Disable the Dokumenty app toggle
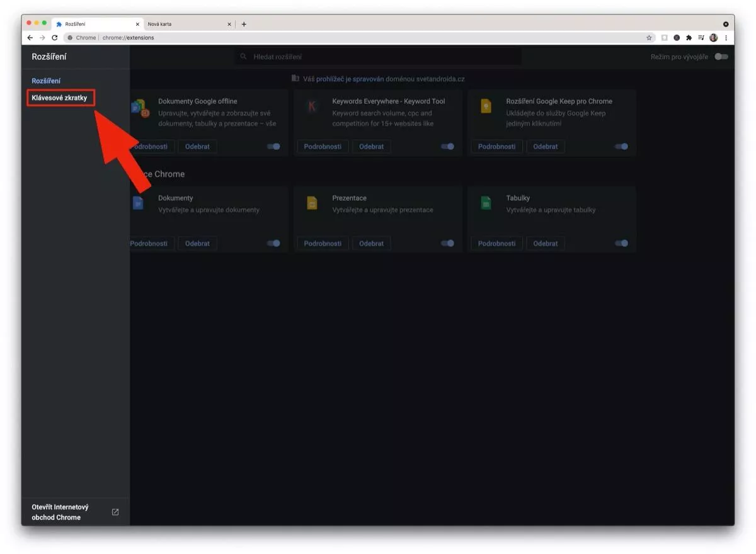This screenshot has height=554, width=756. 273,243
